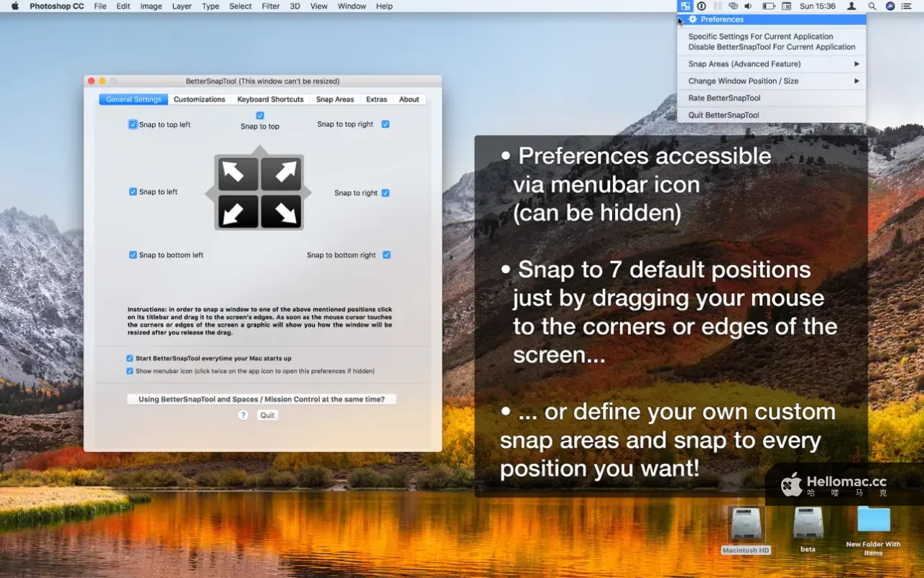Open Spotlight search icon
Screen dimensions: 924x578
pos(872,6)
